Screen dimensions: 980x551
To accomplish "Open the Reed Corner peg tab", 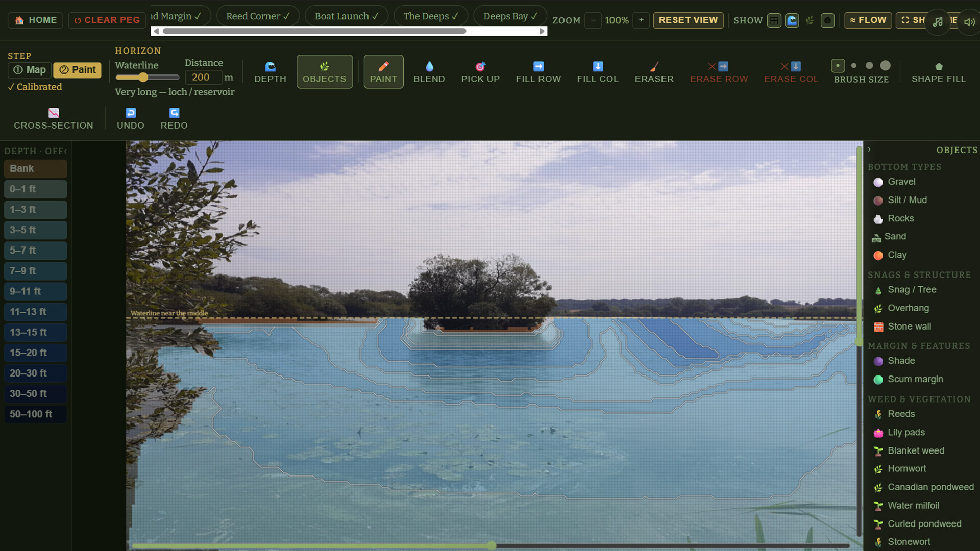I will coord(258,16).
